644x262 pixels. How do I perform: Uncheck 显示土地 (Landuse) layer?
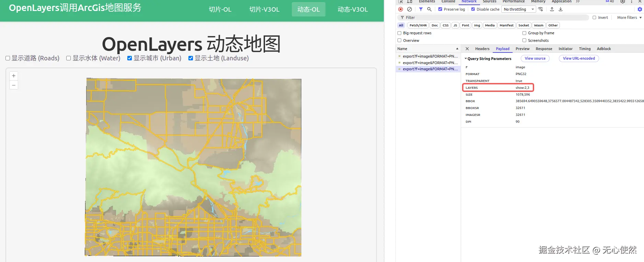191,58
